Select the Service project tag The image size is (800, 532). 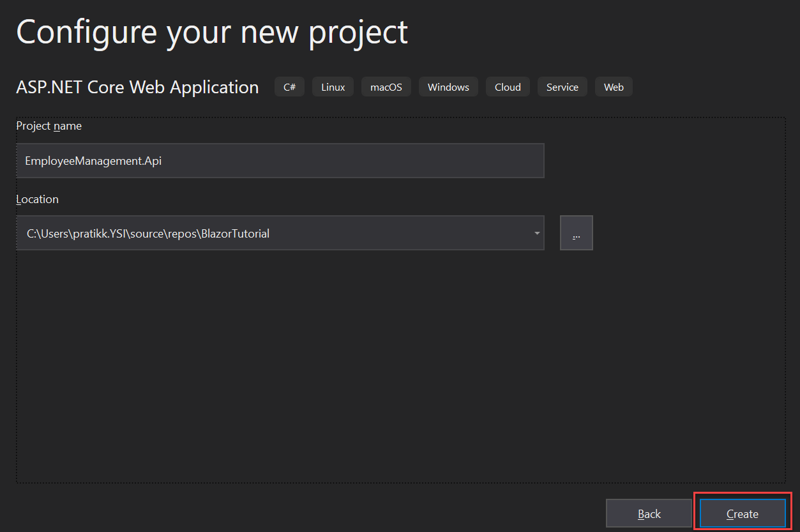click(x=562, y=87)
